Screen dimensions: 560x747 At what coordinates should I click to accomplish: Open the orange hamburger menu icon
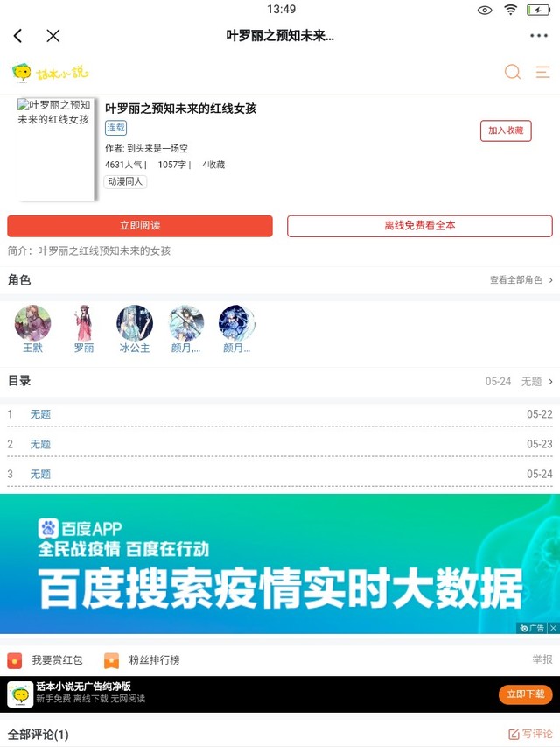point(542,72)
